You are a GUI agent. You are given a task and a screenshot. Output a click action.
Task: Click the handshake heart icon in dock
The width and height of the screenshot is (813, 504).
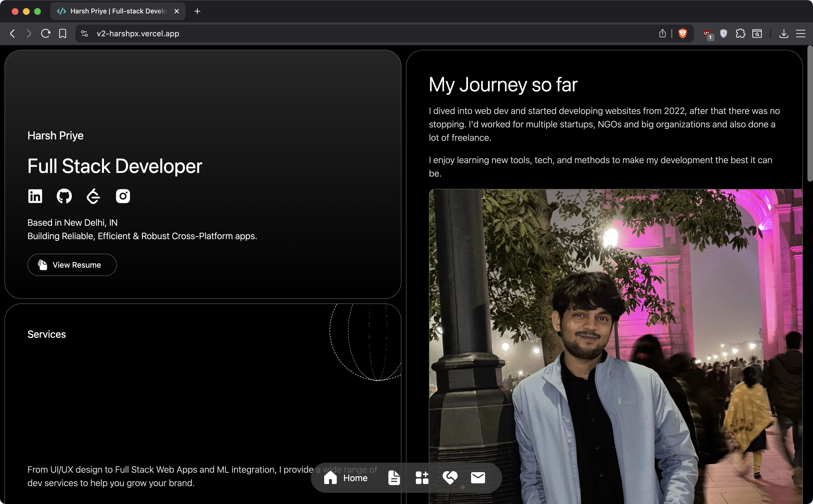pos(450,478)
